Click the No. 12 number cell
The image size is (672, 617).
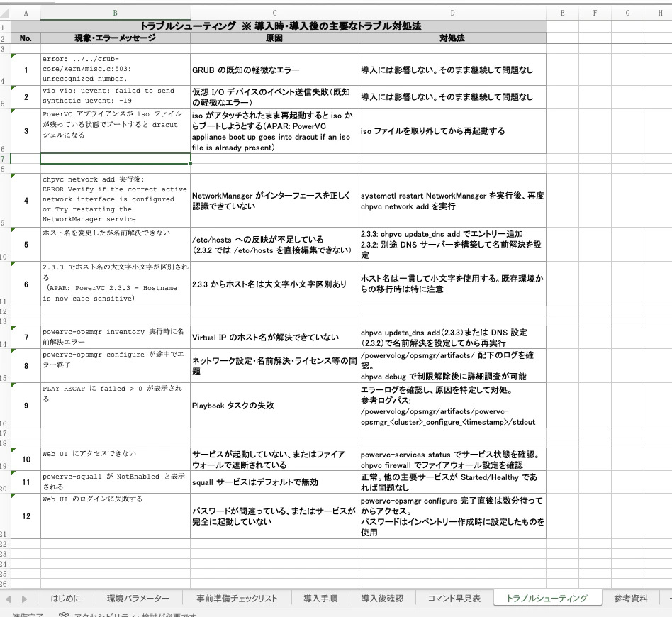[26, 516]
